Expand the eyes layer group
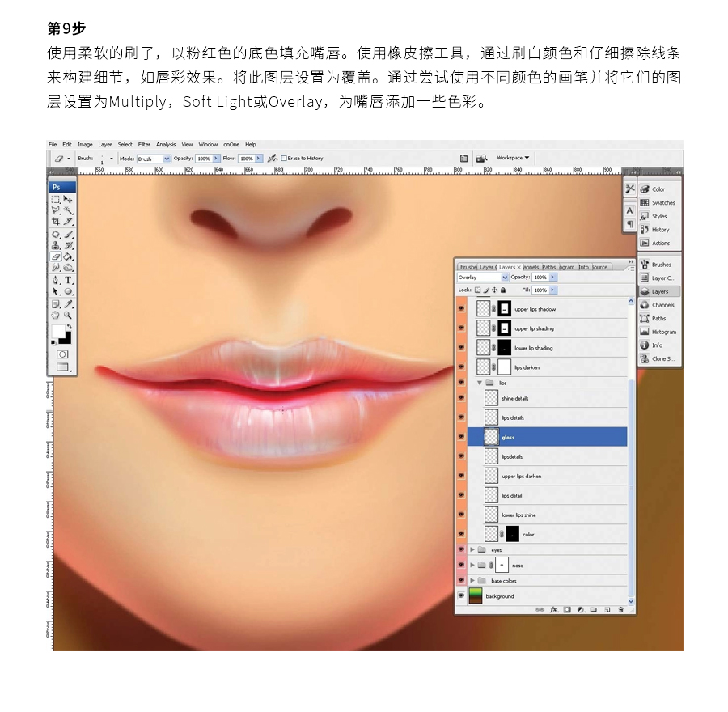 (472, 549)
